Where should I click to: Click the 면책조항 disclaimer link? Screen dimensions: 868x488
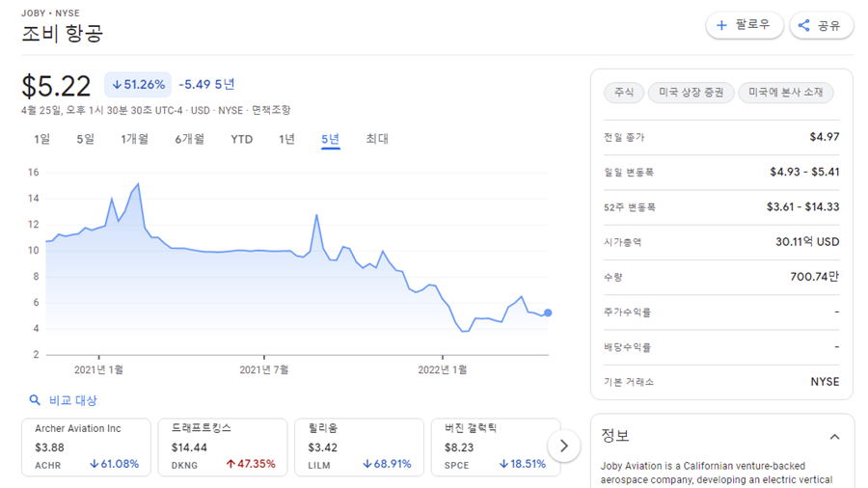coord(271,110)
